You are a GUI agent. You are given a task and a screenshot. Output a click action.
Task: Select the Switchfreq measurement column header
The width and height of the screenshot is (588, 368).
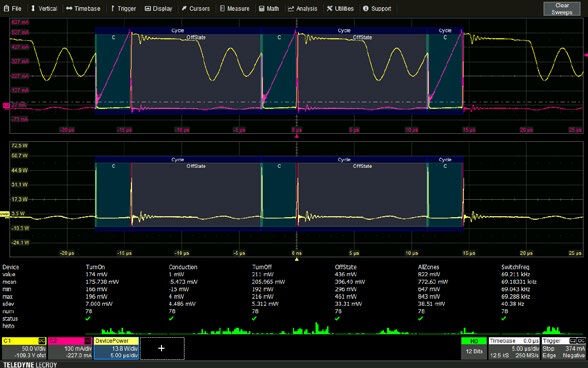515,267
